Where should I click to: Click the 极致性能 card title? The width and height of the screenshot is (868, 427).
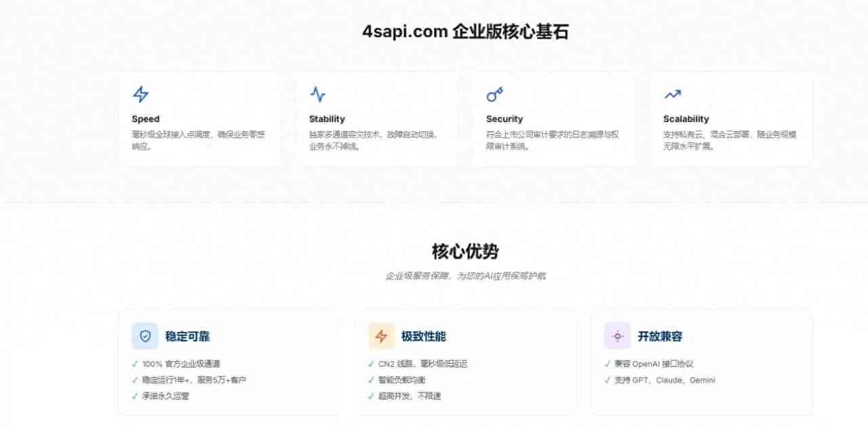coord(424,337)
